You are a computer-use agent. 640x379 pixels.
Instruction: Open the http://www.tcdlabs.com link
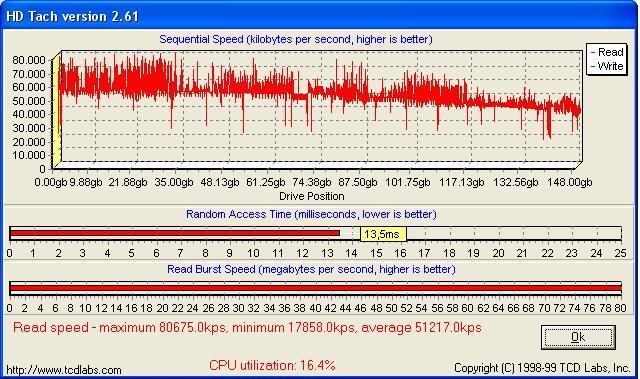coord(64,370)
